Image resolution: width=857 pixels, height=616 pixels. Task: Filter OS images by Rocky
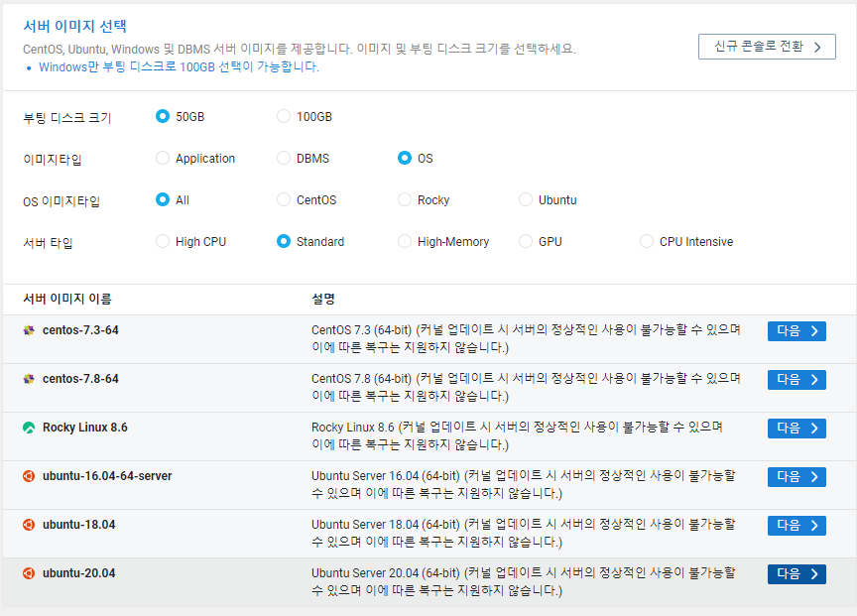click(x=405, y=199)
